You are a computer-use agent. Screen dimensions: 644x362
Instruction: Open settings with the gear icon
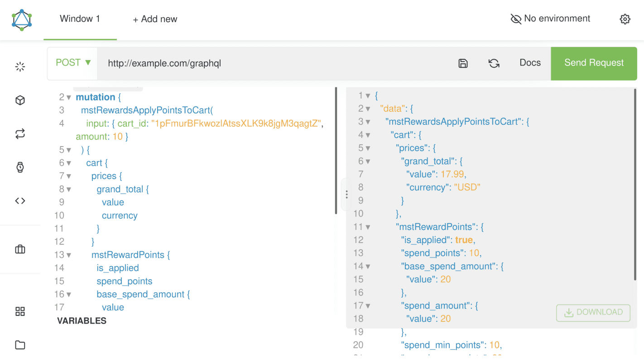click(625, 19)
